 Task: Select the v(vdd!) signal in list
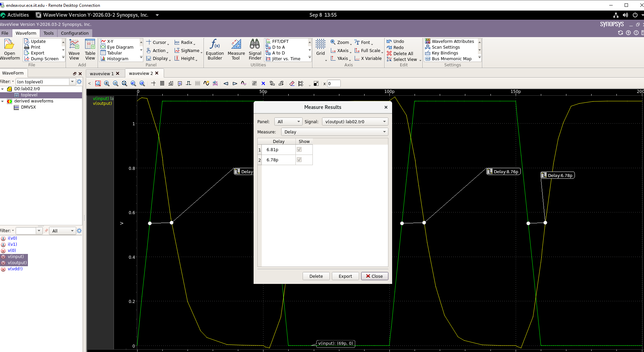click(x=15, y=269)
